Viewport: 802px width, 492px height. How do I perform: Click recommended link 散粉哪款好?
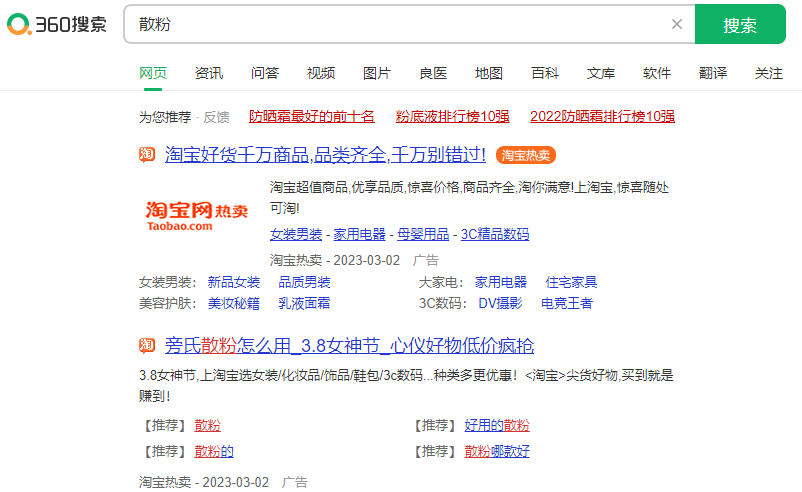(497, 452)
